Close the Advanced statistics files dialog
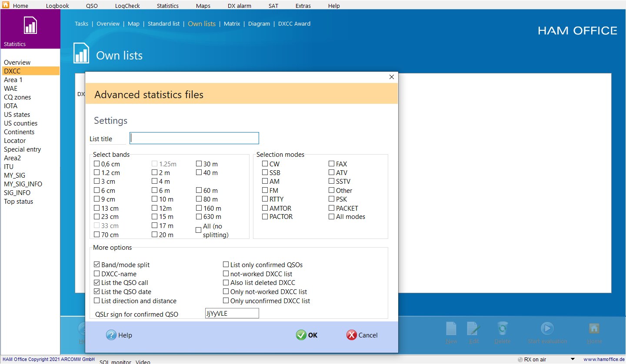Image resolution: width=626 pixels, height=364 pixels. [391, 77]
